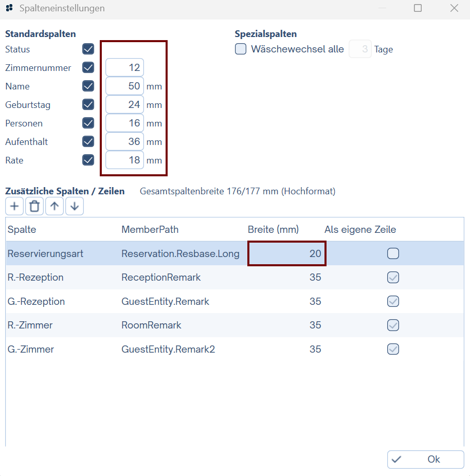Click the app icon in title bar
The image size is (470, 476).
[9, 8]
